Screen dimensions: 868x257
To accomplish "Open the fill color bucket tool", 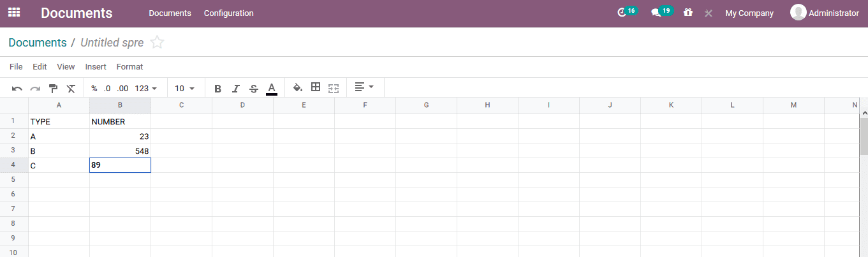I will (297, 88).
